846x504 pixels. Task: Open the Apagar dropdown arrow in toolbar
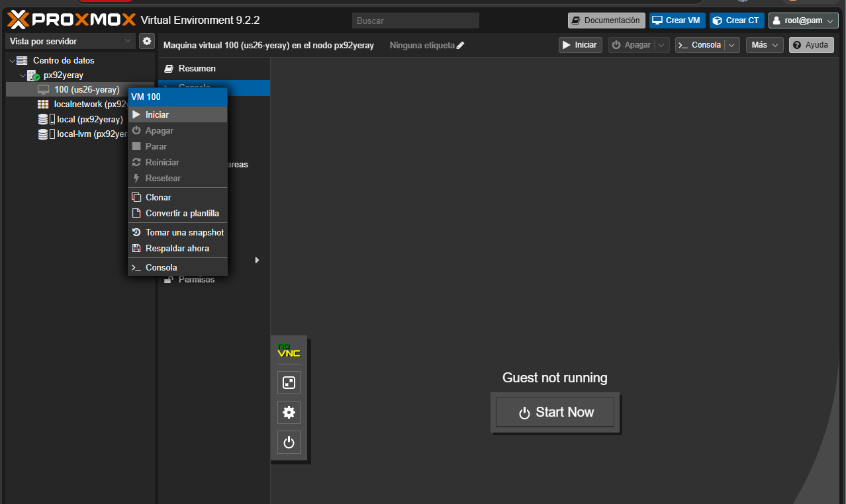pyautogui.click(x=663, y=45)
